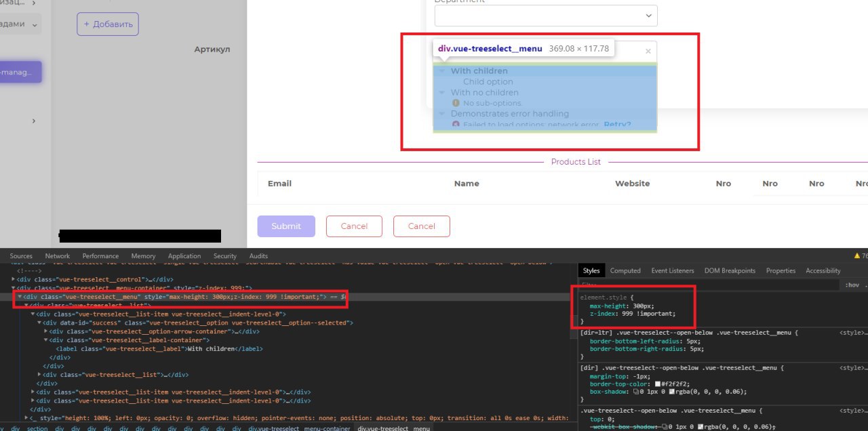Collapse the vue-treeselect__menu-container node
The width and height of the screenshot is (868, 431).
[x=14, y=288]
